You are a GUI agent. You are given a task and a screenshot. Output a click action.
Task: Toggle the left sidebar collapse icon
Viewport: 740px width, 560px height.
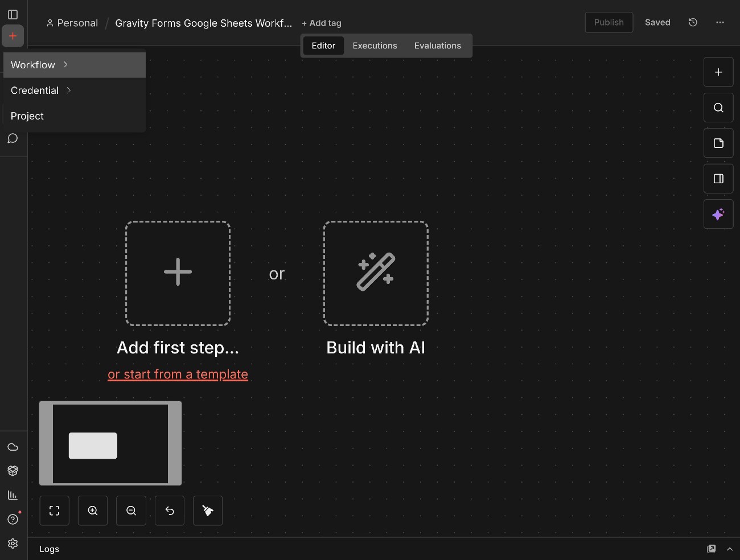(x=13, y=15)
